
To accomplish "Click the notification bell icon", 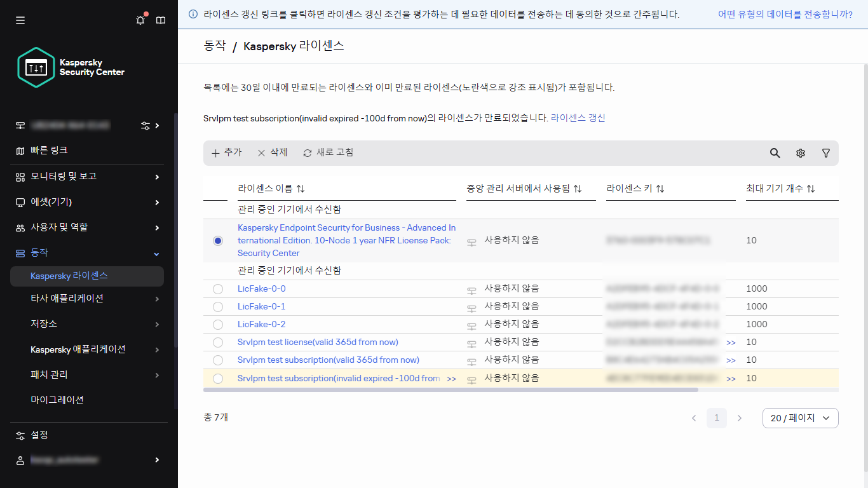I will point(140,20).
